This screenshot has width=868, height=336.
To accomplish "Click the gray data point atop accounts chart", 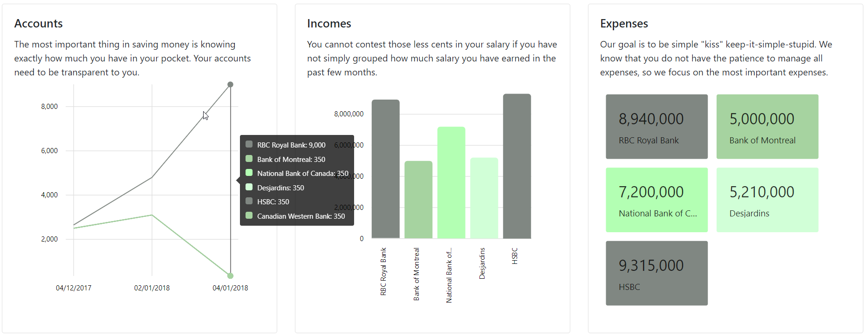I will coord(230,85).
